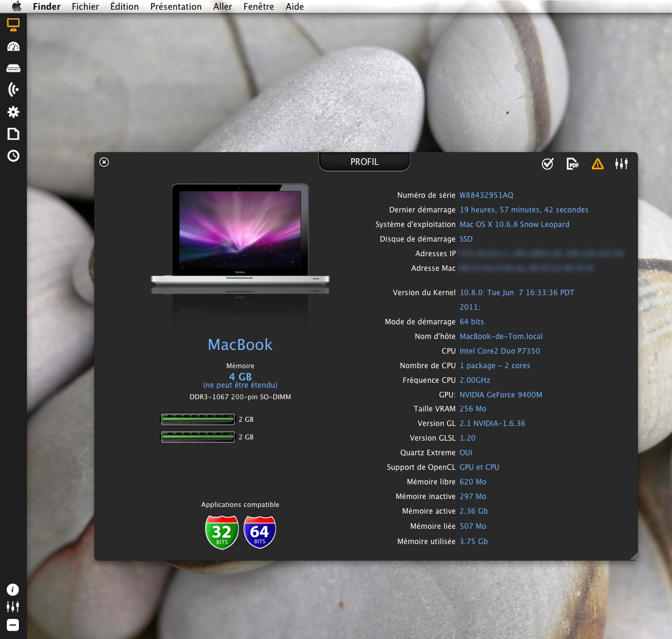Open Profil window sliders settings icon
Screen dimensions: 672x639
point(621,164)
